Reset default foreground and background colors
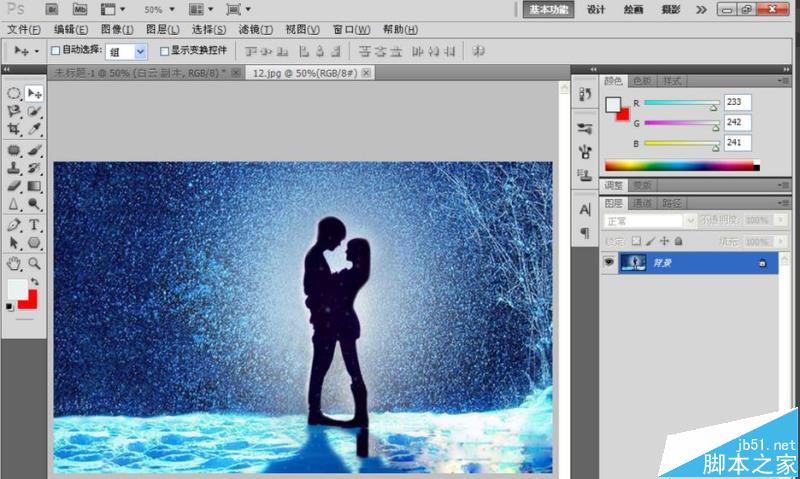 (x=10, y=307)
